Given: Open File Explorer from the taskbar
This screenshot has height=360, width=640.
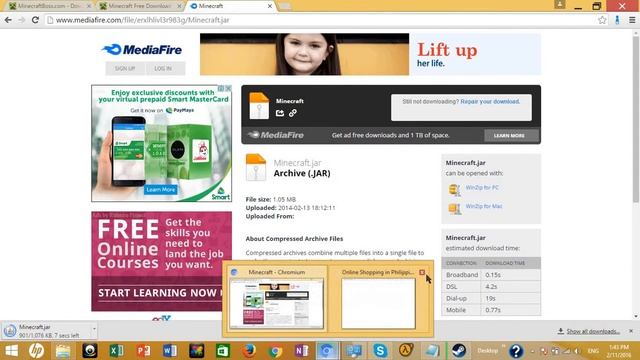Looking at the screenshot, I should (x=63, y=351).
